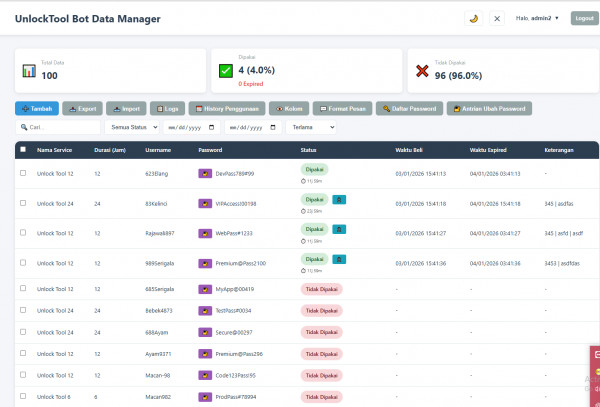
Task: Expand the Terlama sort dropdown
Action: tap(311, 127)
